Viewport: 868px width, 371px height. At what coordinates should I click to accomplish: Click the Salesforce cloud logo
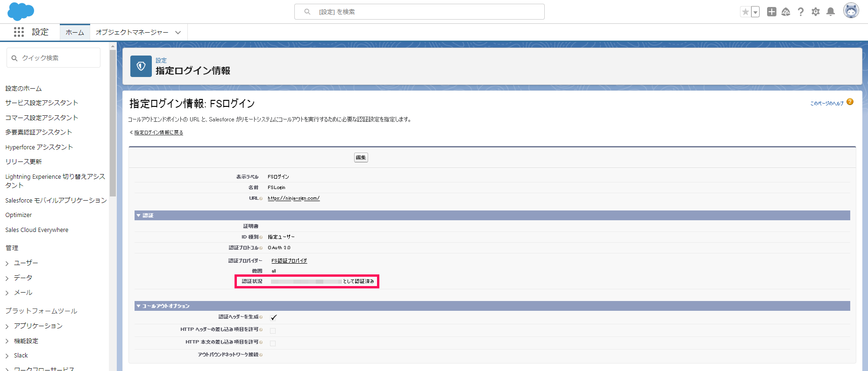[x=21, y=11]
